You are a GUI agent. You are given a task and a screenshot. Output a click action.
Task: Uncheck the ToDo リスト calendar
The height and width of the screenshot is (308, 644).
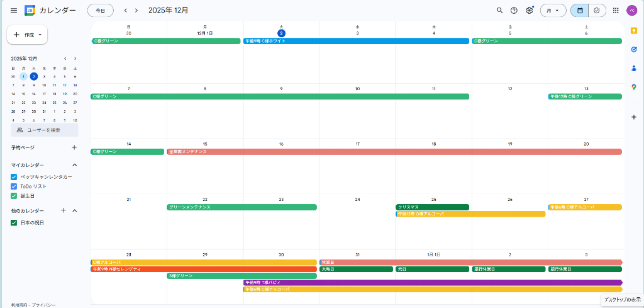click(14, 186)
